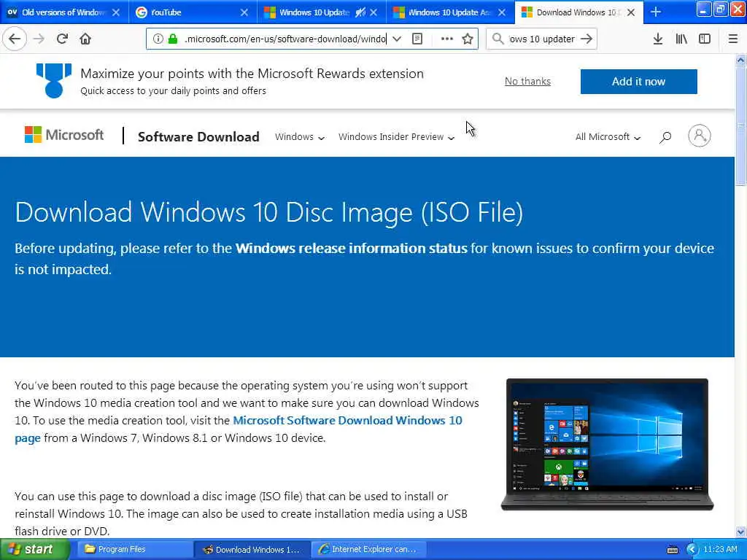747x560 pixels.
Task: Open the browser home page
Action: click(x=85, y=39)
